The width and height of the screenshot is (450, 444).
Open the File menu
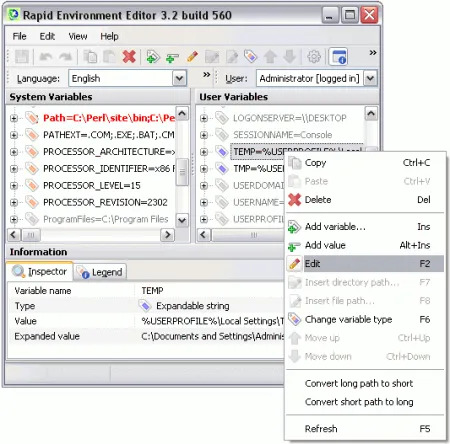click(x=19, y=36)
